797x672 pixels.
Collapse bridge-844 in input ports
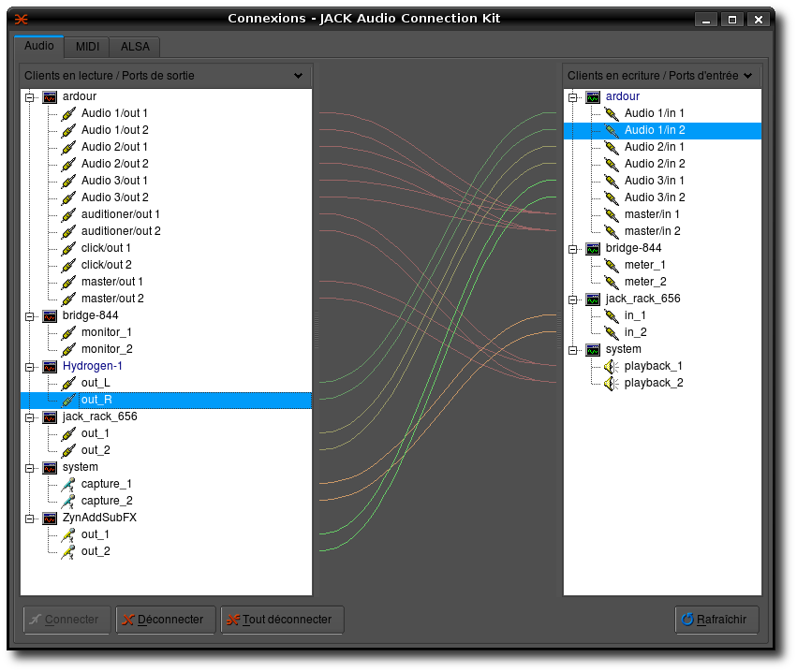pos(572,249)
